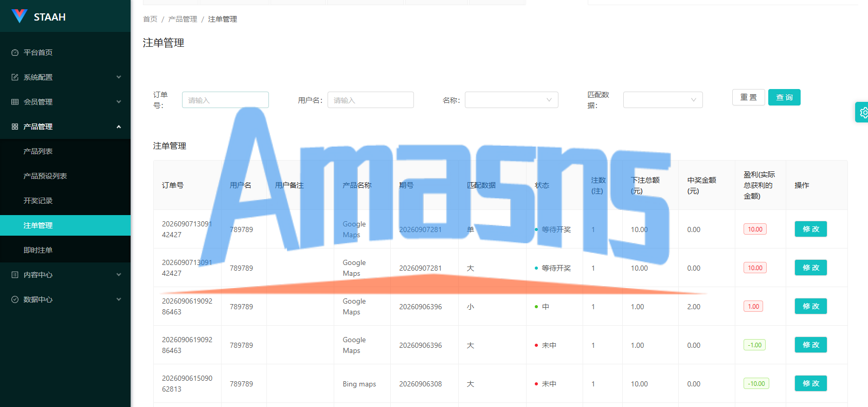Select the active 注单管理 sidebar item
The height and width of the screenshot is (407, 868).
point(65,225)
